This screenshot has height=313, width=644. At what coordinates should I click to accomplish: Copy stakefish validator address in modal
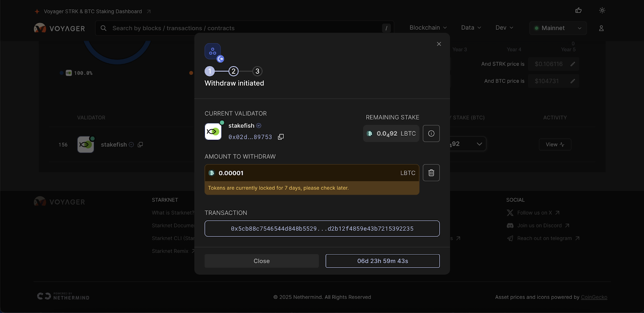click(x=281, y=137)
